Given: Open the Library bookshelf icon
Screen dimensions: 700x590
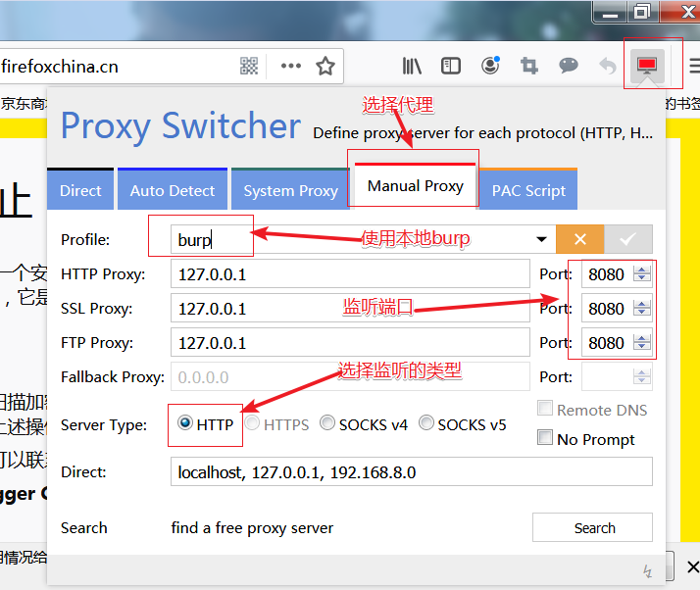Looking at the screenshot, I should point(412,66).
